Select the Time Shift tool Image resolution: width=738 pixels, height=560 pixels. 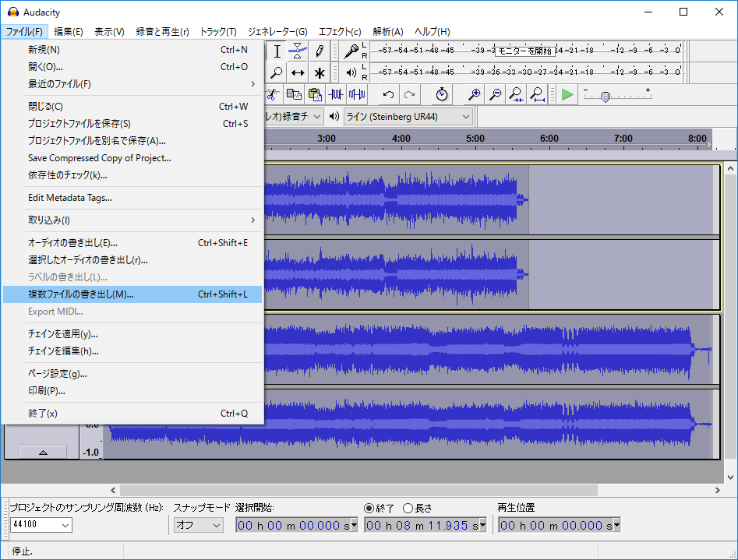point(297,72)
